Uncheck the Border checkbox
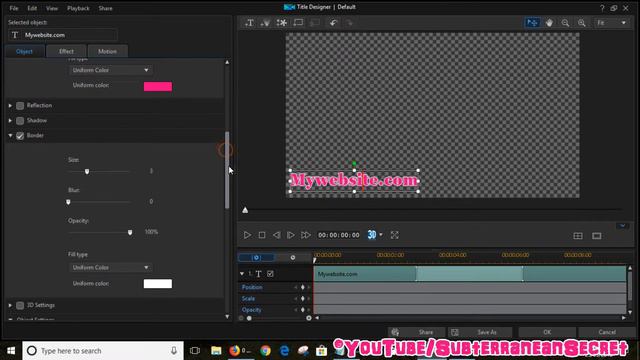 click(x=20, y=136)
